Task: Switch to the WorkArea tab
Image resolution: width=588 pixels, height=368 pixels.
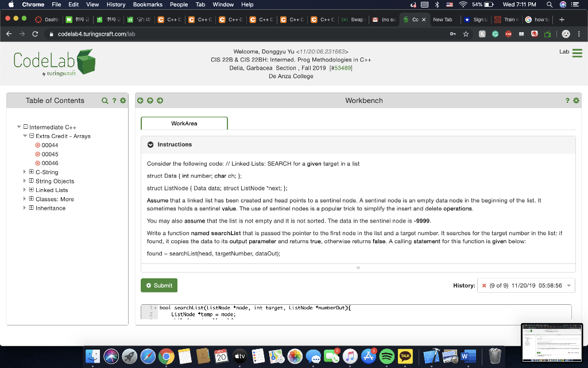Action: point(184,123)
